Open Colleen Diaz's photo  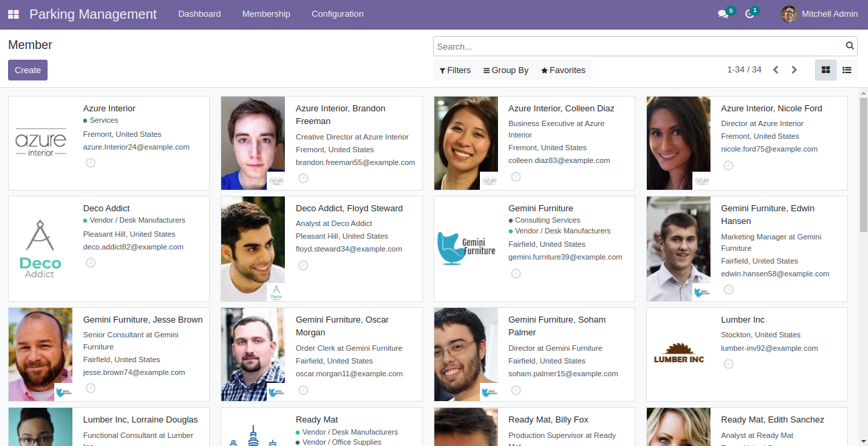(466, 143)
